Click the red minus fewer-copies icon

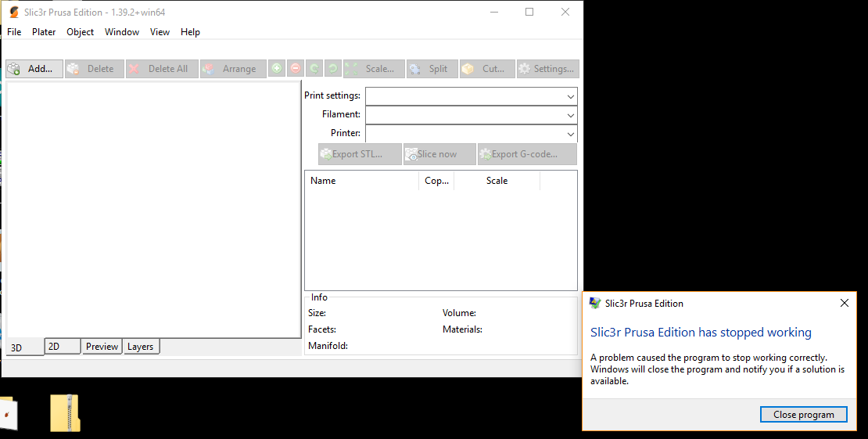(296, 69)
